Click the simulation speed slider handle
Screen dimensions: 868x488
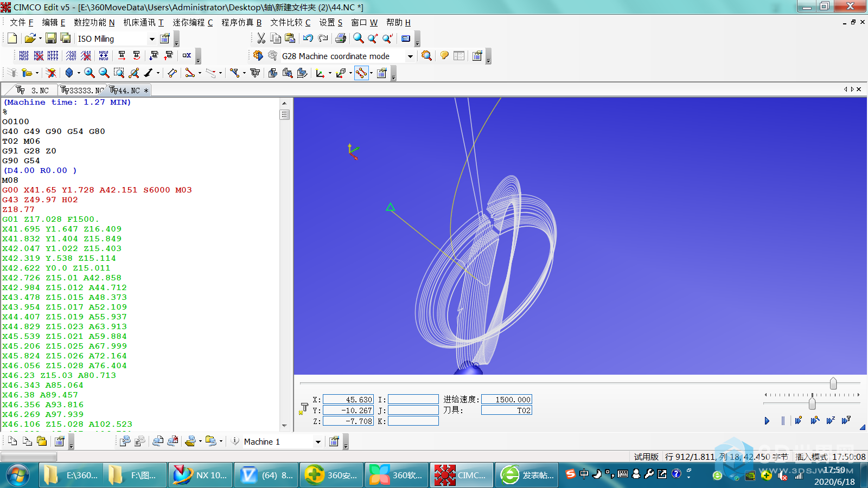[812, 403]
